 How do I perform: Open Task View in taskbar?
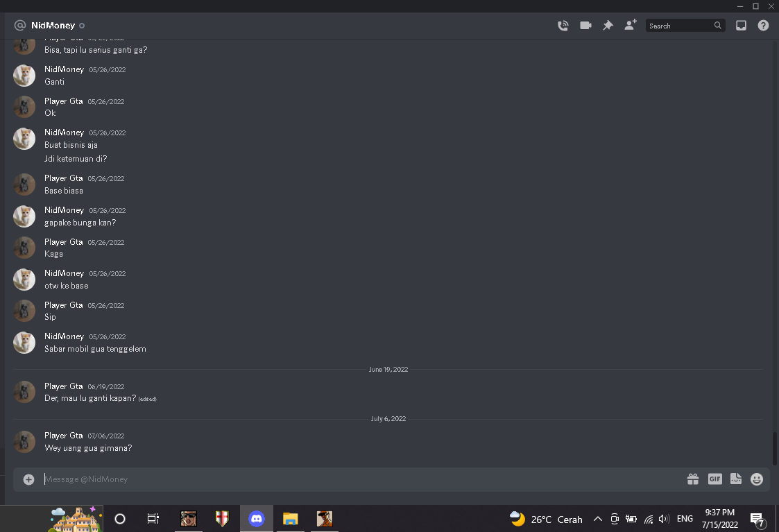[153, 519]
